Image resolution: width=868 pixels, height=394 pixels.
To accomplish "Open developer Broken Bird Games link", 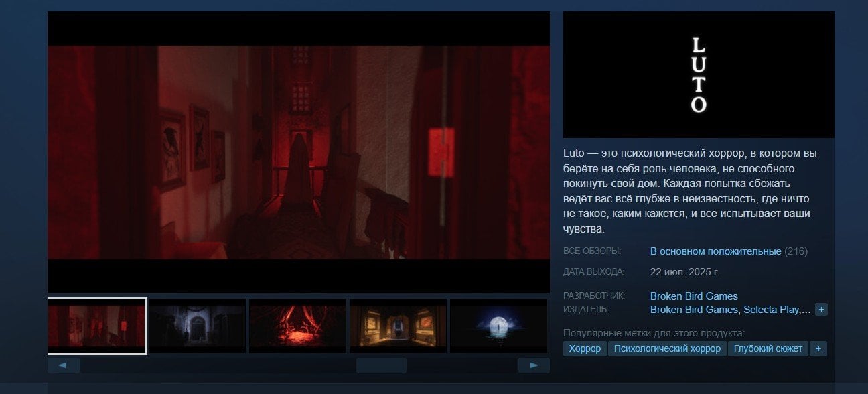I will pos(694,296).
